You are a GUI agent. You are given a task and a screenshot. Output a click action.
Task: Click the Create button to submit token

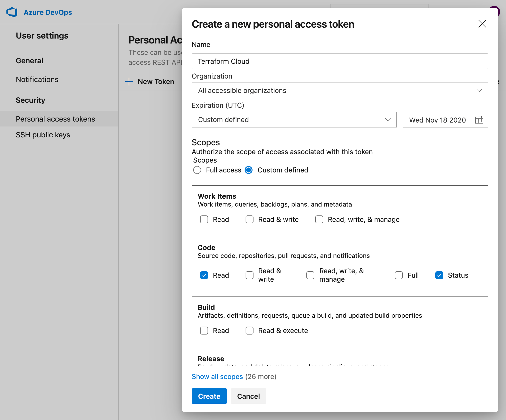click(209, 396)
